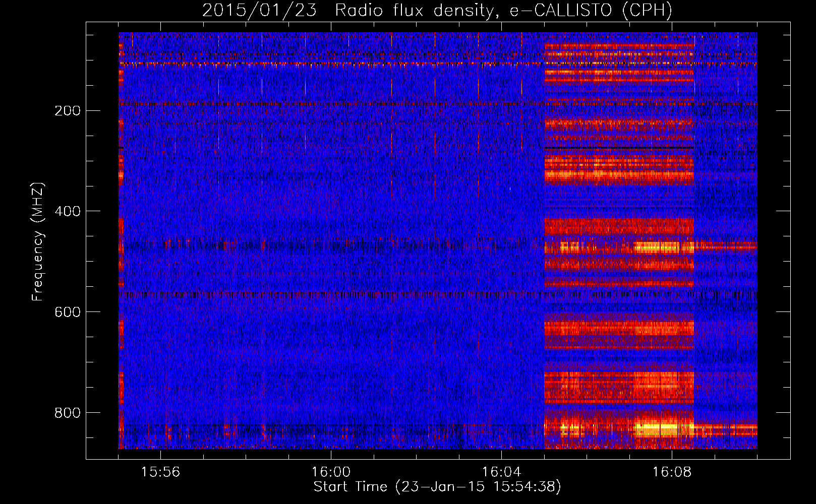Click the 600 frequency tick label
816x504 pixels.
coord(68,312)
